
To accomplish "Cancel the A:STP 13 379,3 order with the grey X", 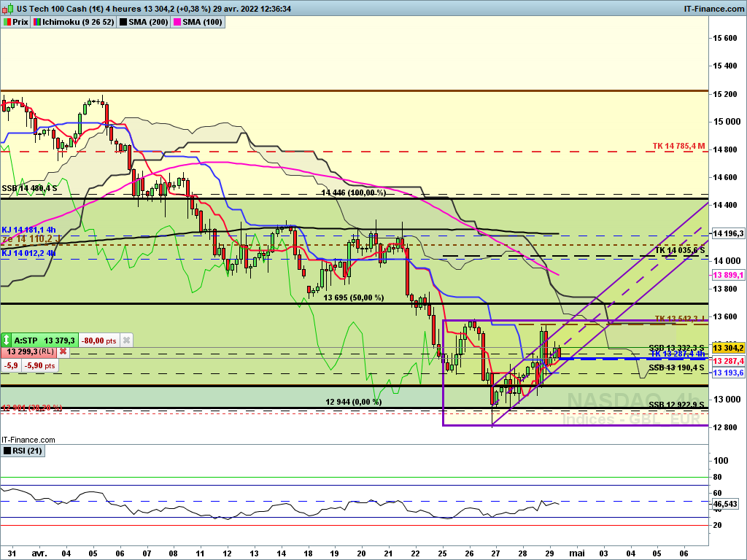I will click(126, 341).
